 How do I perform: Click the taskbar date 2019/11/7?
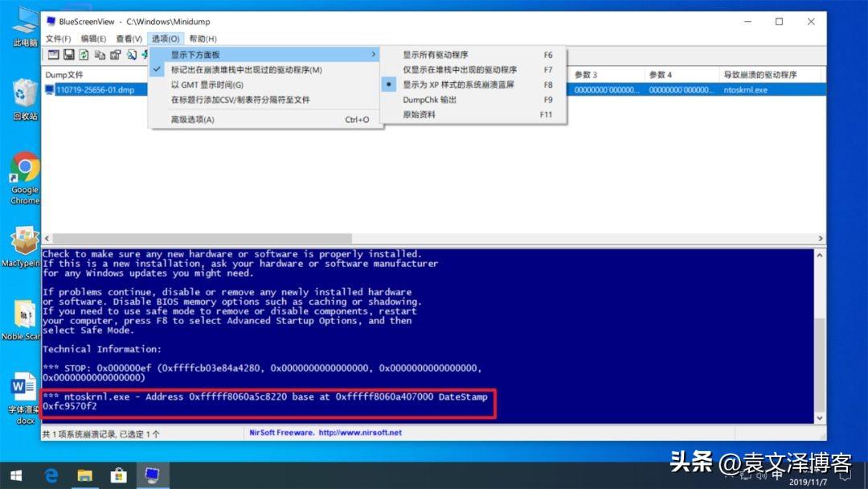pyautogui.click(x=808, y=483)
